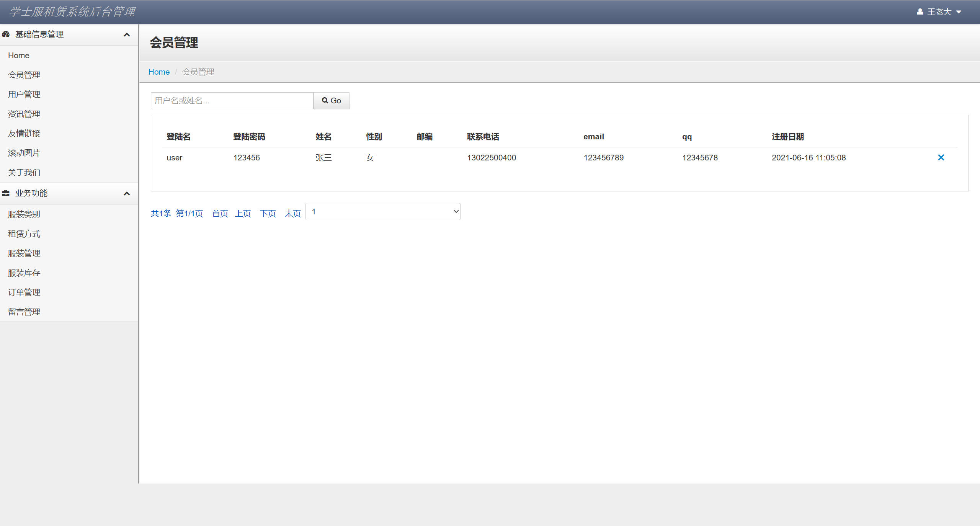This screenshot has width=980, height=526.
Task: Jump to 末页 in pagination
Action: (292, 214)
